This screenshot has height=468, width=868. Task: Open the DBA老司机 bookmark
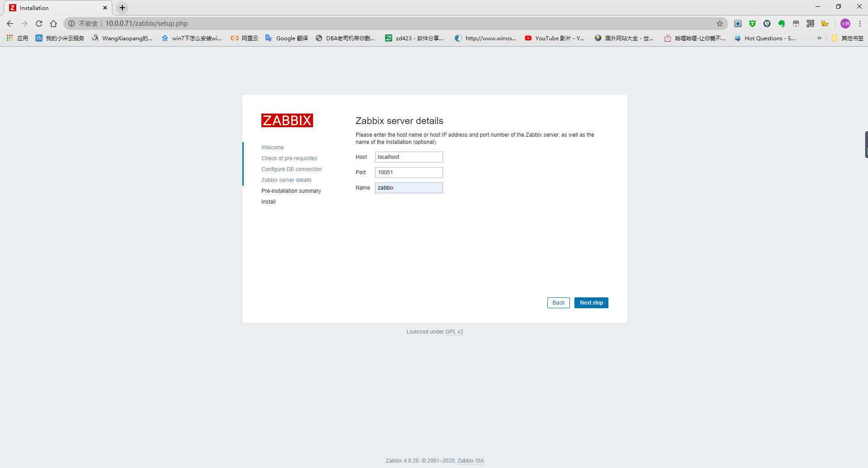coord(345,38)
